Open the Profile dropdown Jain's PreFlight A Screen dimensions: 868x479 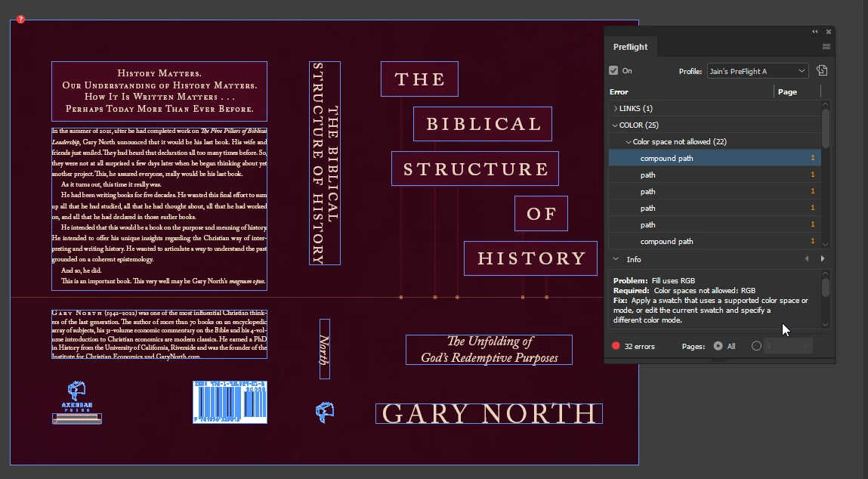pos(757,71)
